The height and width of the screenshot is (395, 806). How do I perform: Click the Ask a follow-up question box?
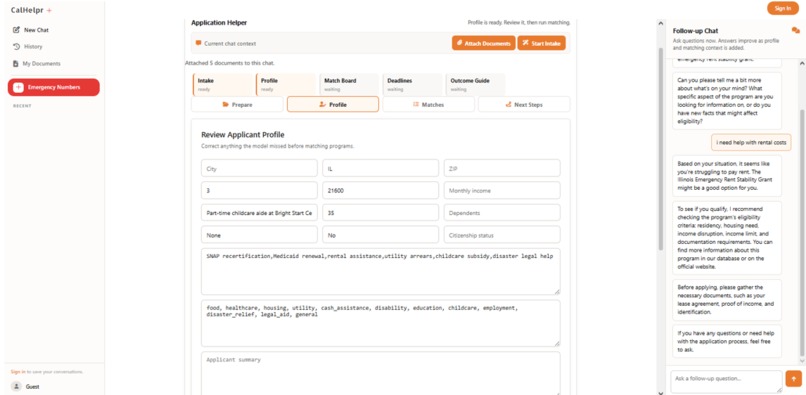pyautogui.click(x=726, y=382)
